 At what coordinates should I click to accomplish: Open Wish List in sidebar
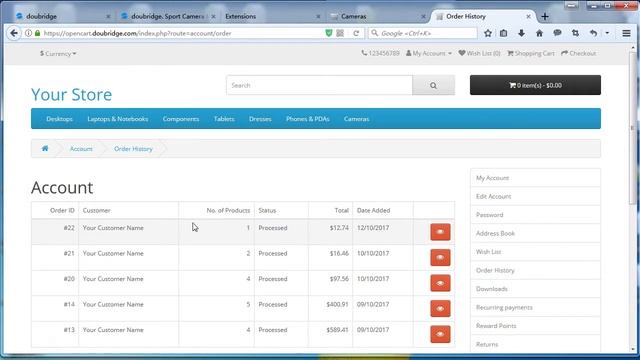click(x=535, y=252)
